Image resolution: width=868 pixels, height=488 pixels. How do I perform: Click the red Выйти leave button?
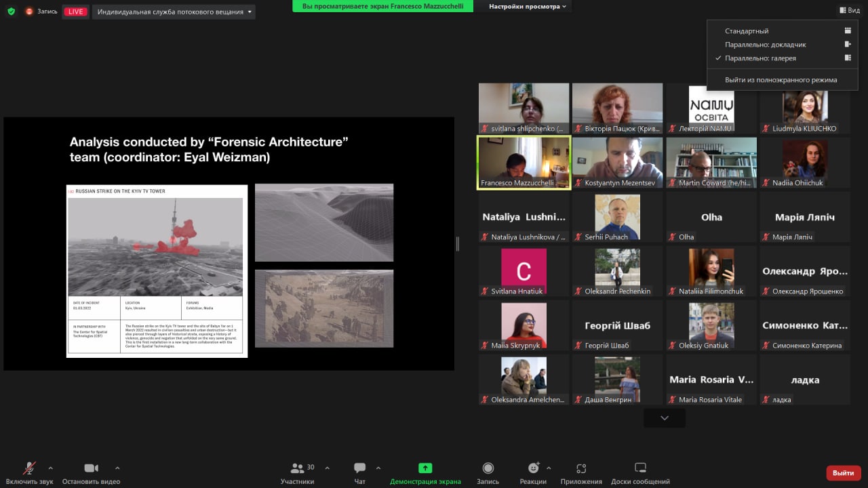click(x=843, y=473)
